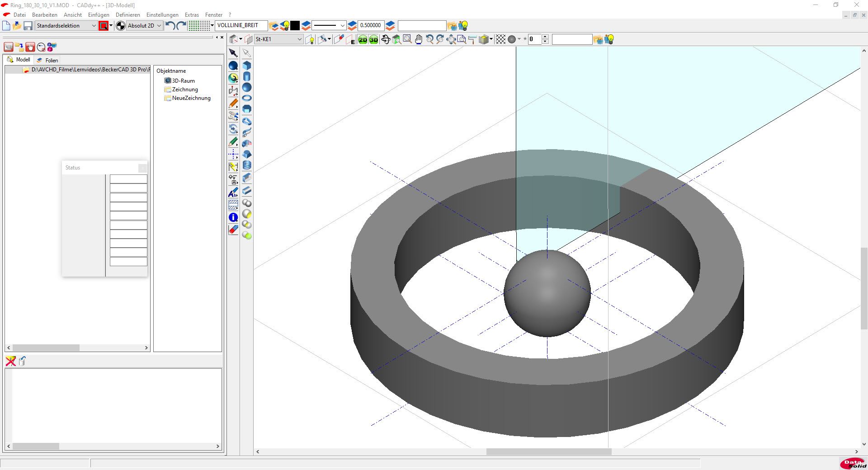Click the torus ring tool

[247, 98]
